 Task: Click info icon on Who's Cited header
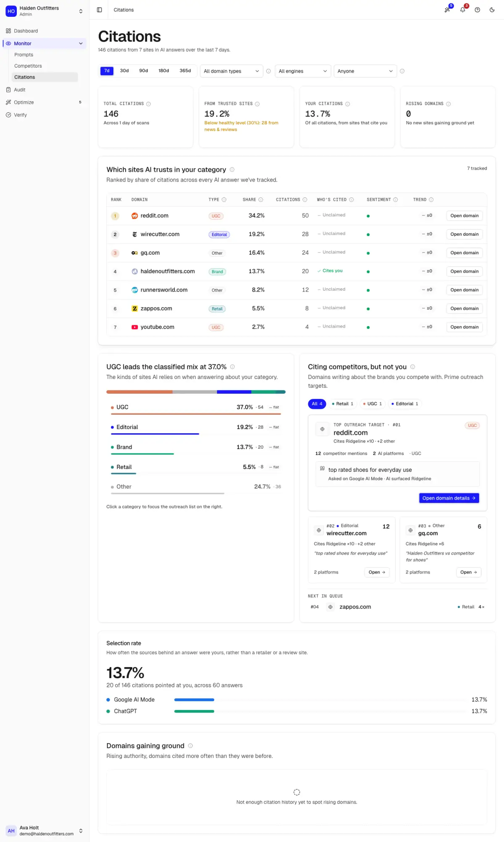tap(352, 200)
